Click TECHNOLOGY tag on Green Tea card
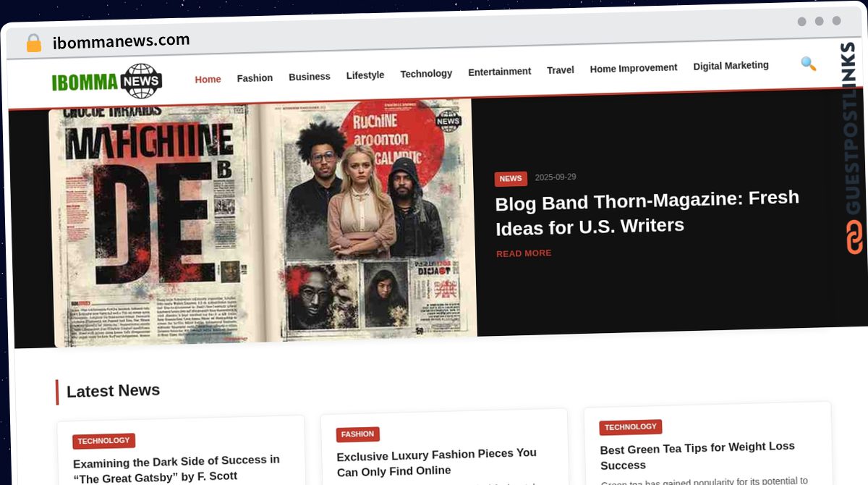The height and width of the screenshot is (485, 868). [630, 427]
